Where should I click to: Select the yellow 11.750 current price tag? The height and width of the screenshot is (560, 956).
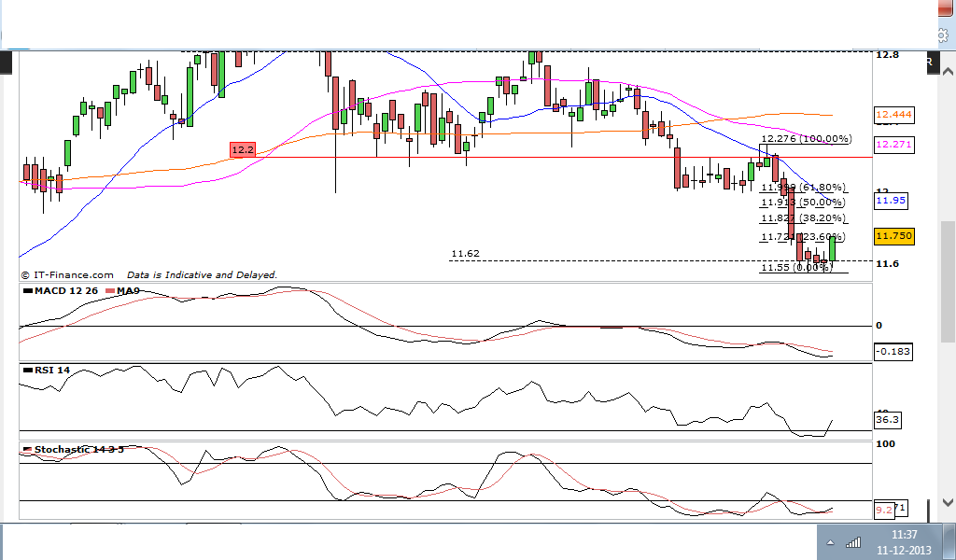coord(893,236)
